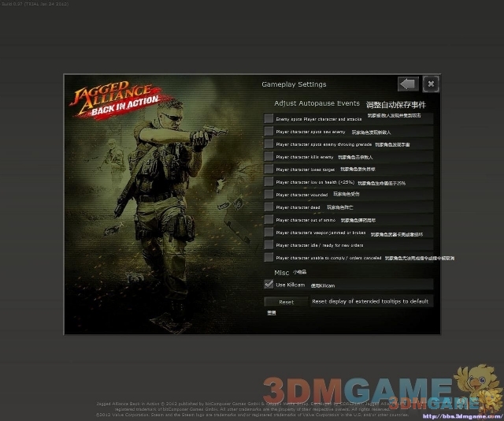Check 'Player character out of ammo'

point(269,219)
